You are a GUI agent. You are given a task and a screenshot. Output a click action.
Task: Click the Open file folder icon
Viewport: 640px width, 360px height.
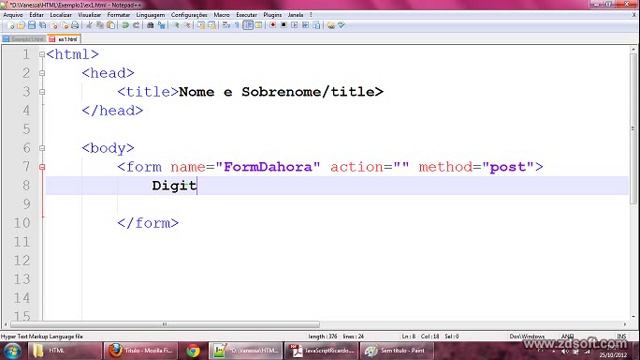pos(21,25)
